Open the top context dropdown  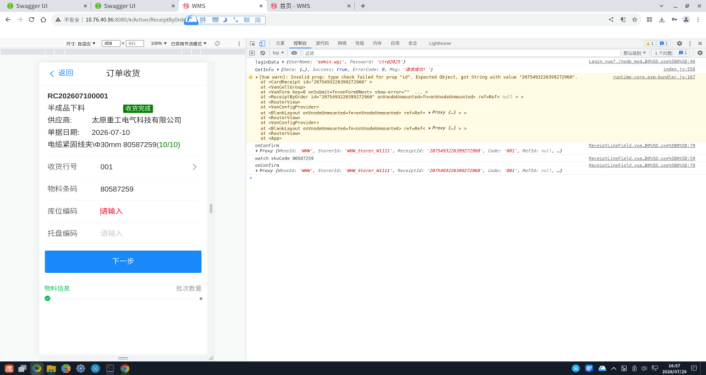pos(278,53)
